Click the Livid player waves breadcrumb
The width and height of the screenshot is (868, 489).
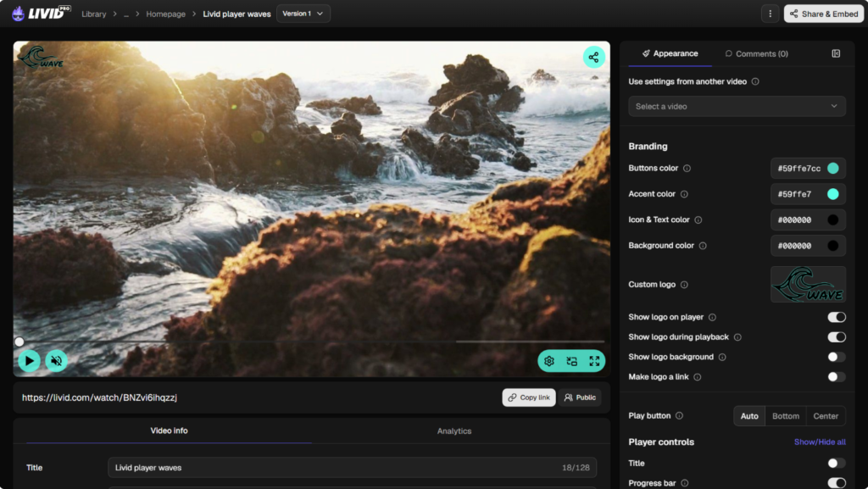point(237,14)
